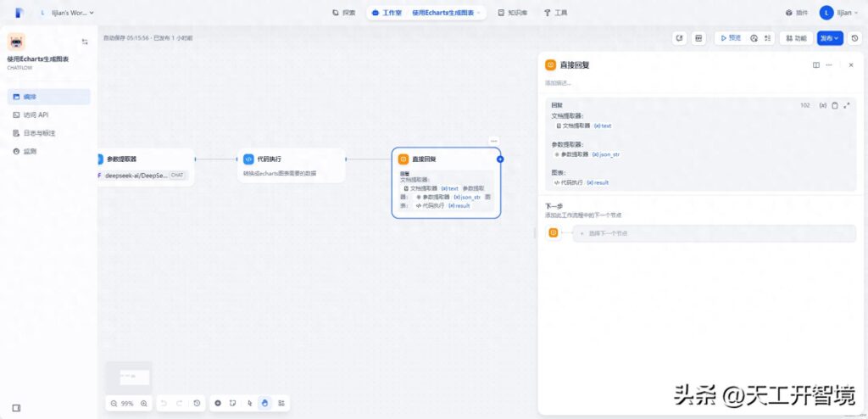Screen dimensions: 868x419
Task: Open version history clock icon at top right
Action: point(854,38)
